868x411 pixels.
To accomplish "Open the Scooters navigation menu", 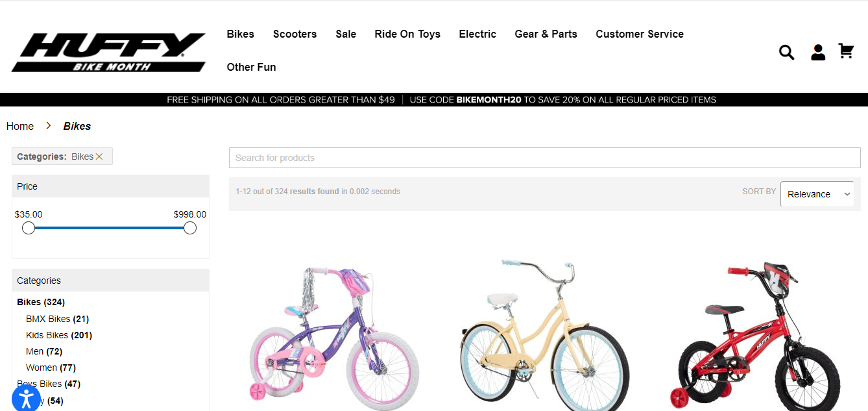I will pos(295,34).
